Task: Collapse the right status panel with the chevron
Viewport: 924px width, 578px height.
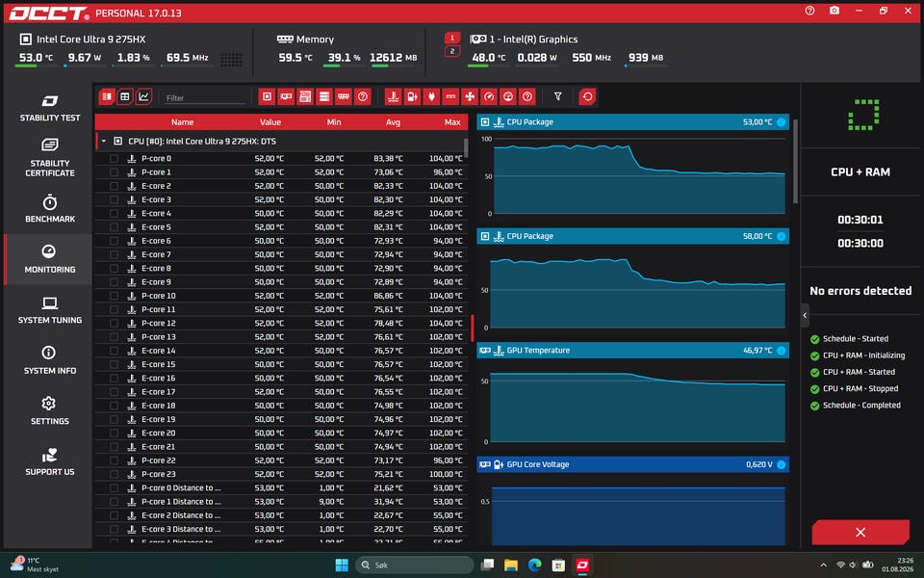Action: click(805, 316)
